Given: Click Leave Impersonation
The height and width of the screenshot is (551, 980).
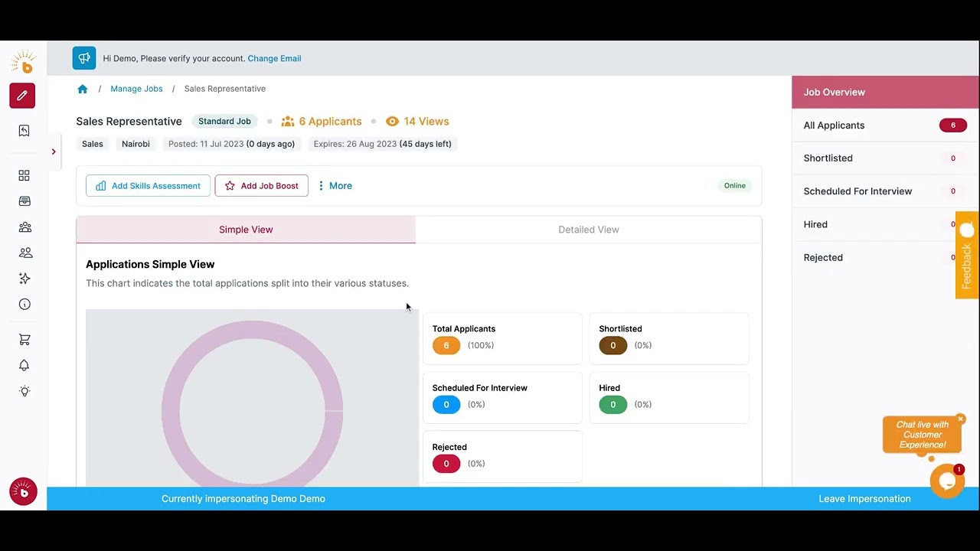Looking at the screenshot, I should tap(864, 499).
